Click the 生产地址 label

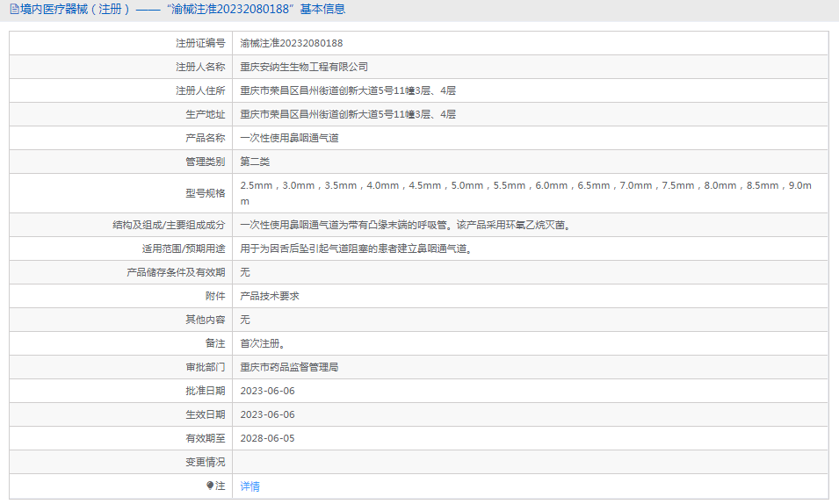point(206,114)
